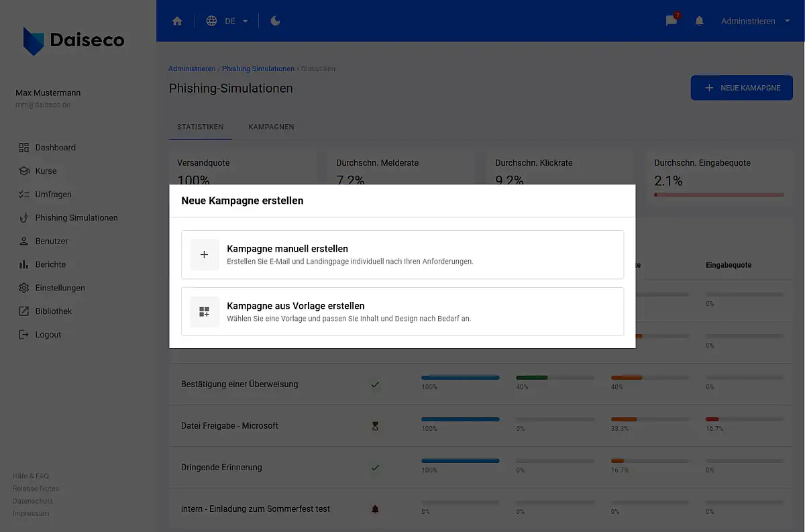
Task: Click the plus icon for manual campaign
Action: 205,255
